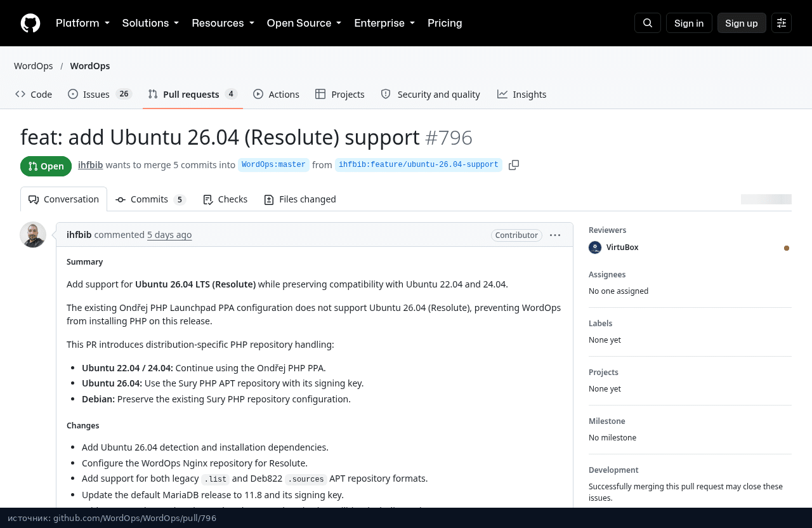Click the ihfbib author link in PR header

pos(90,165)
